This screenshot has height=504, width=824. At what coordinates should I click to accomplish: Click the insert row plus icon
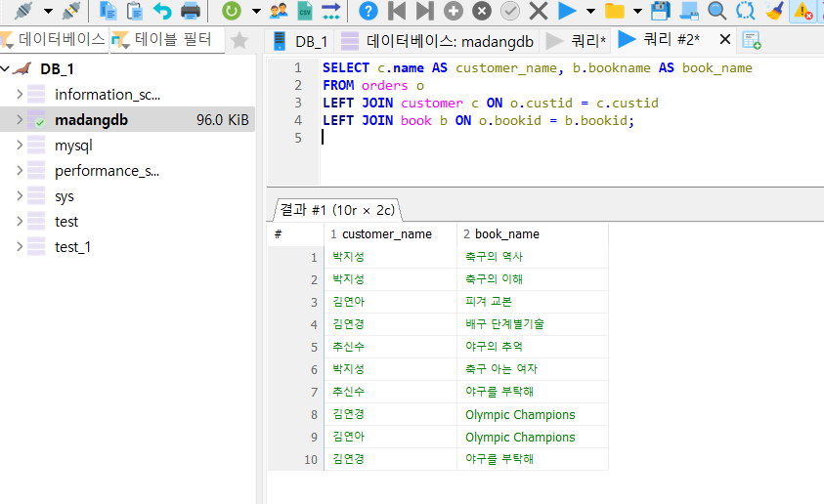tap(453, 11)
